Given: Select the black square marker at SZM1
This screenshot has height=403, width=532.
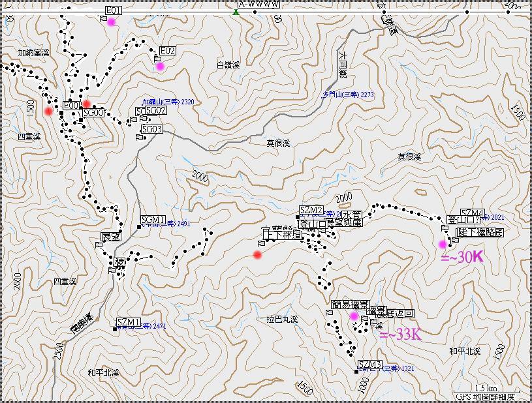Looking at the screenshot, I should [115, 329].
